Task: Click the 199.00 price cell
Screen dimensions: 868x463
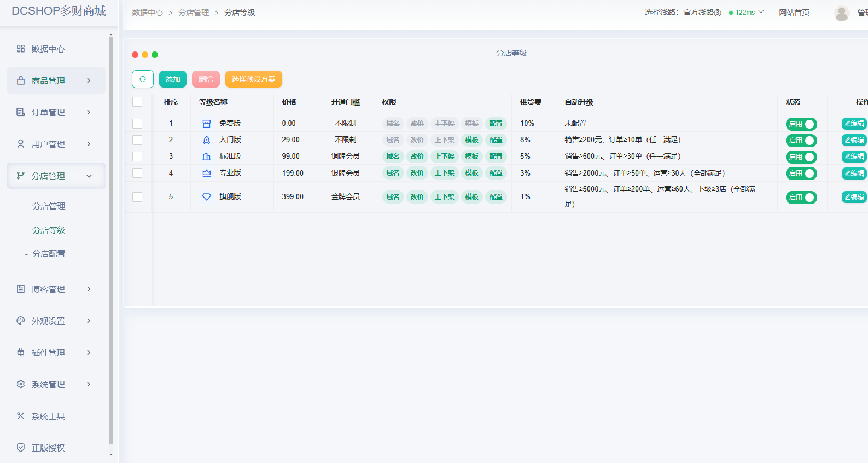Action: 293,173
